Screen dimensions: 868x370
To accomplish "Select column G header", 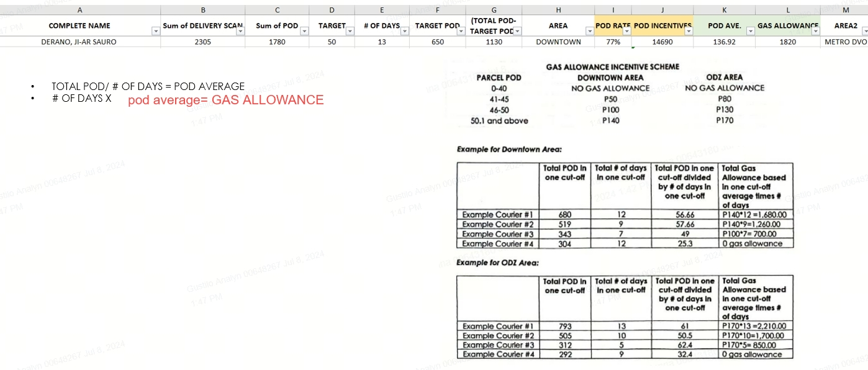I will tap(494, 10).
